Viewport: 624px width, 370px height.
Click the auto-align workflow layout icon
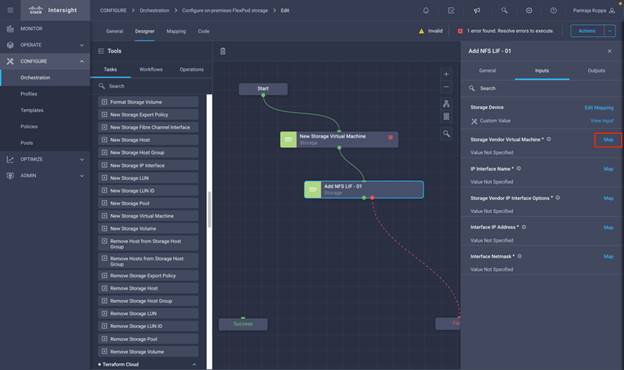[446, 104]
